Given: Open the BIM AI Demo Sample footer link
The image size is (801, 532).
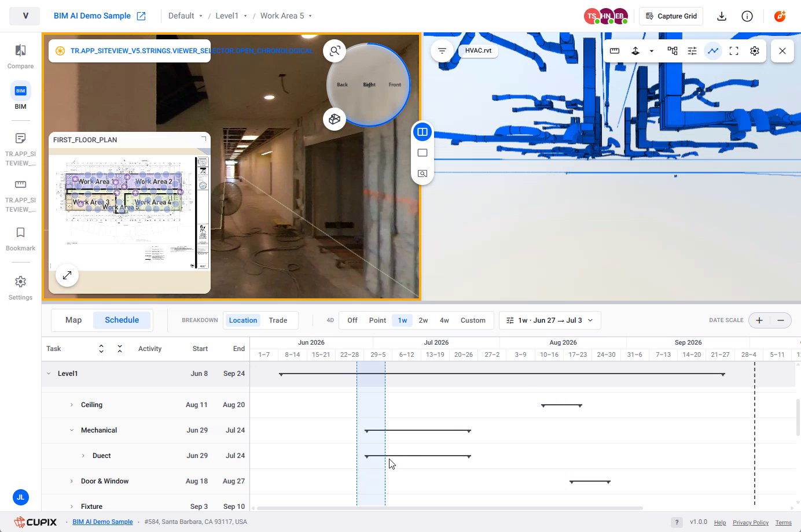Looking at the screenshot, I should pos(102,522).
